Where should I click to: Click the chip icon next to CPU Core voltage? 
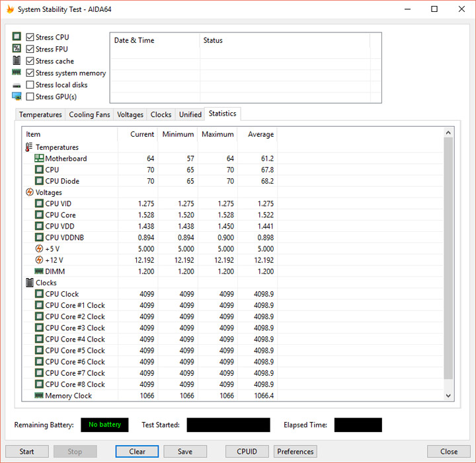(x=39, y=215)
